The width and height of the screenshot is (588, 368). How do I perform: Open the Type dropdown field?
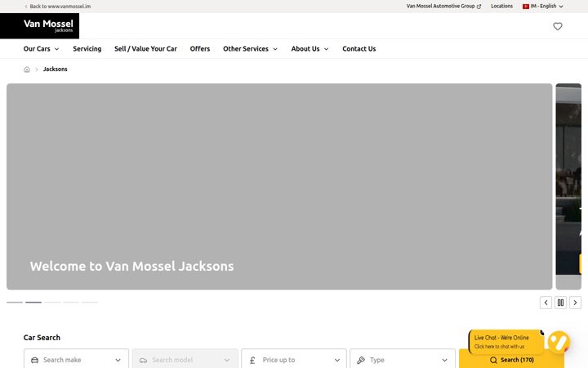(403, 360)
